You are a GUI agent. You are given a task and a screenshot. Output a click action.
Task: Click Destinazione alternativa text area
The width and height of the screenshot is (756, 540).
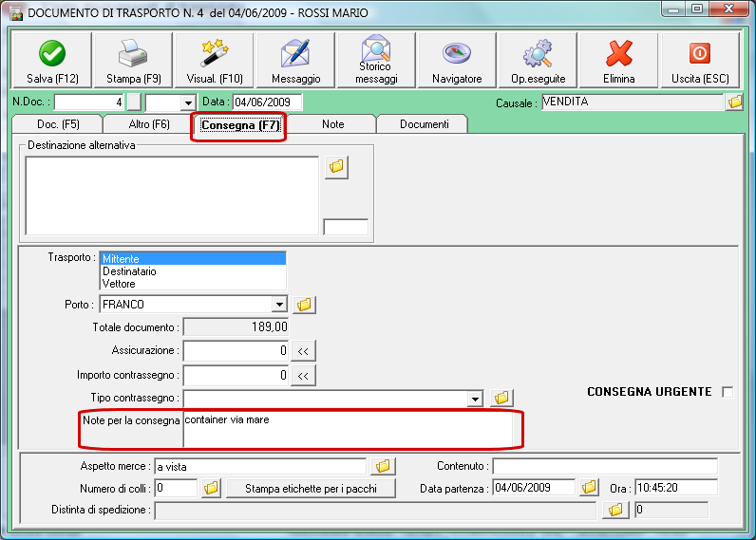click(172, 196)
